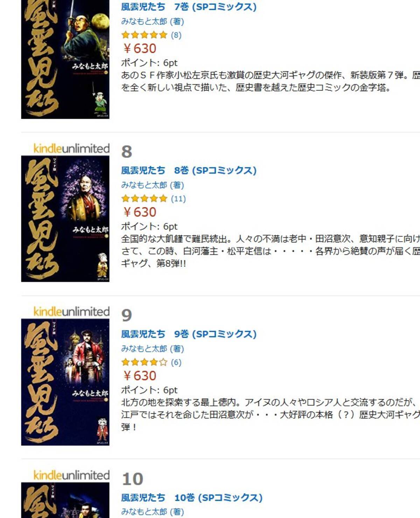
Task: Open the 風雲児たち 9巻 title link
Action: point(189,334)
